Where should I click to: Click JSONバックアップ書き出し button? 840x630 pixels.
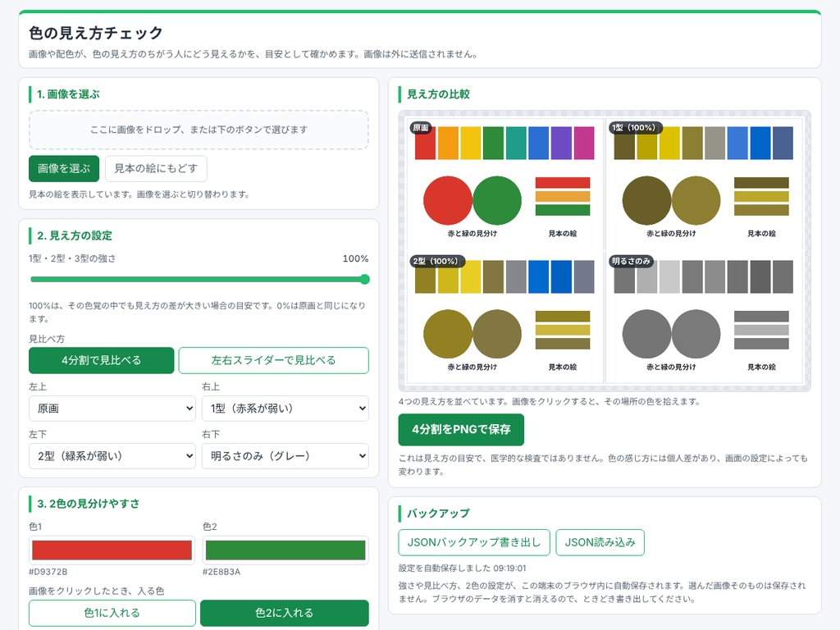(x=474, y=543)
